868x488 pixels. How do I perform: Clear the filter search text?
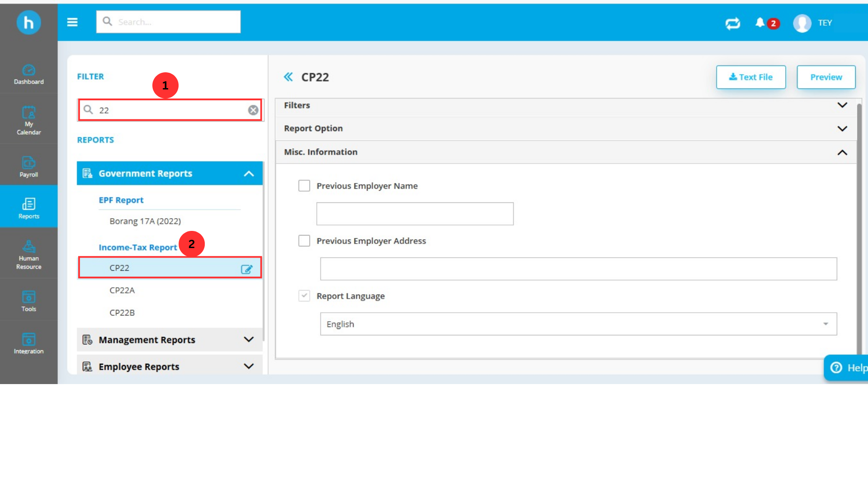(x=253, y=110)
